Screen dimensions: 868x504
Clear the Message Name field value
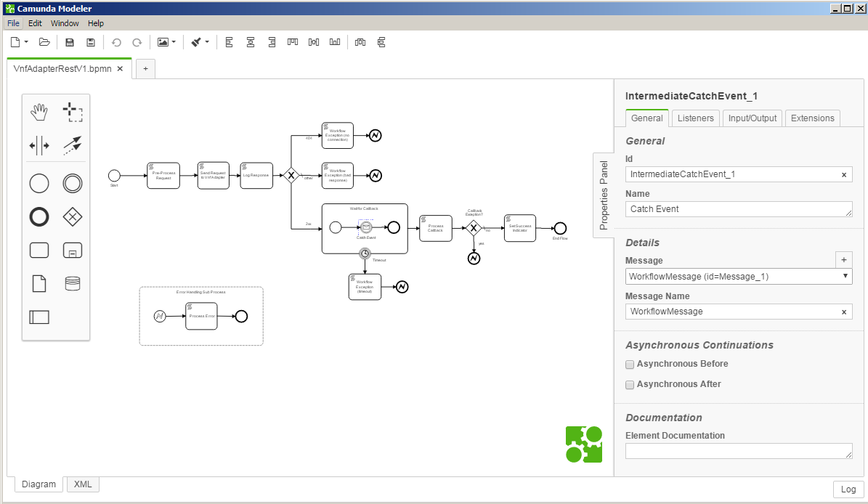[x=844, y=312]
